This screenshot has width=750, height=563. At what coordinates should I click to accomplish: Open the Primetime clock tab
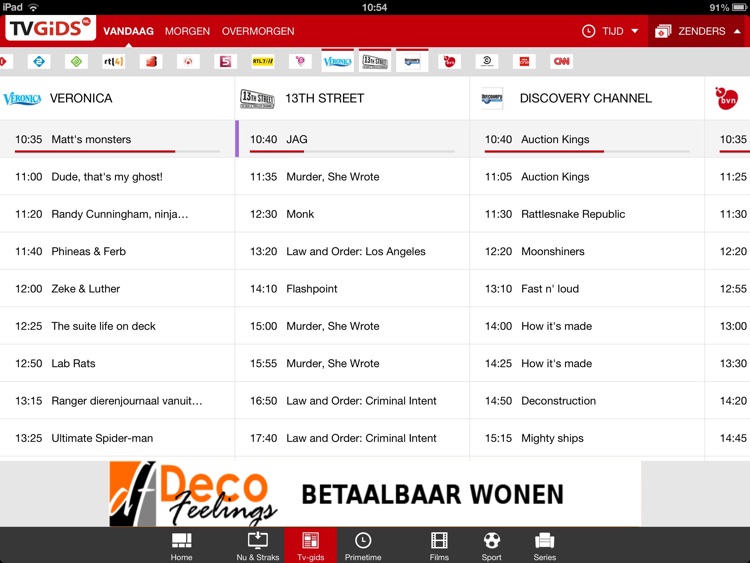click(x=363, y=546)
